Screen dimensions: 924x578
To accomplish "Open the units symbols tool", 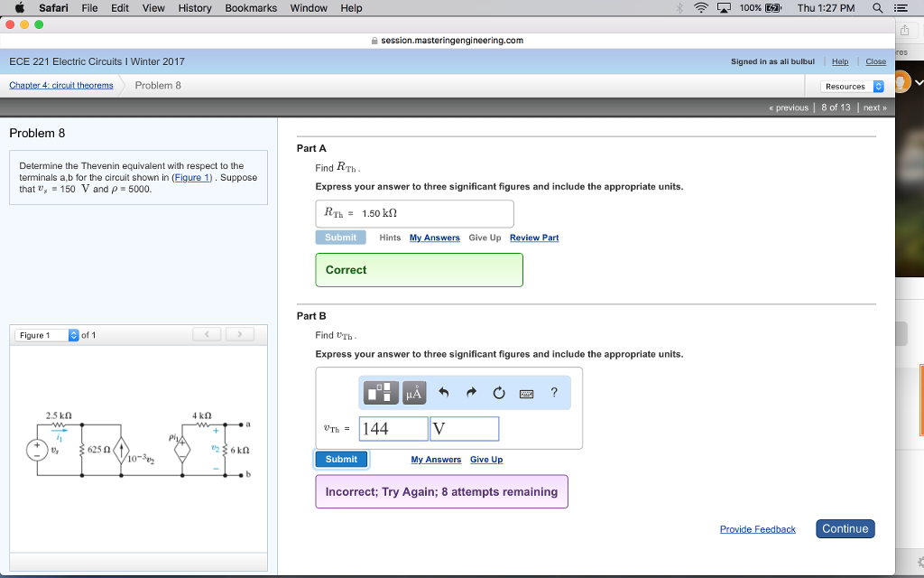I will 414,392.
